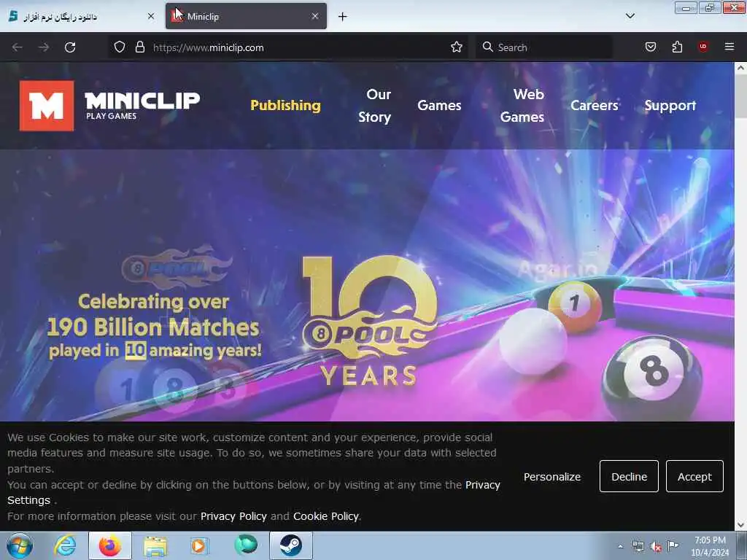Open the Cookie Policy link
747x560 pixels.
(326, 516)
